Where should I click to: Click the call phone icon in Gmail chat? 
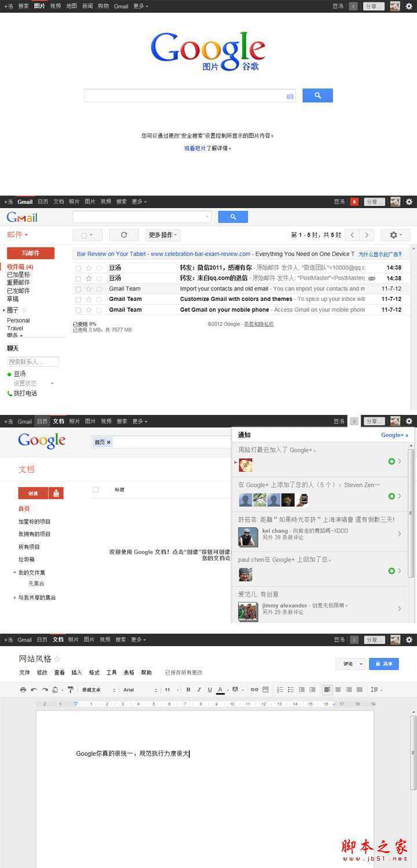click(x=10, y=393)
